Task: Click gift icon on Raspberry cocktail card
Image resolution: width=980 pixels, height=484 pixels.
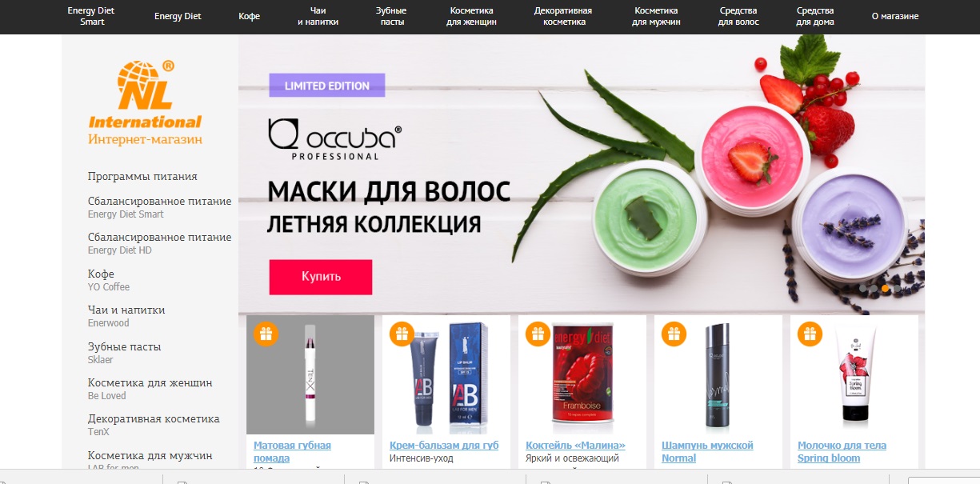Action: [x=538, y=334]
